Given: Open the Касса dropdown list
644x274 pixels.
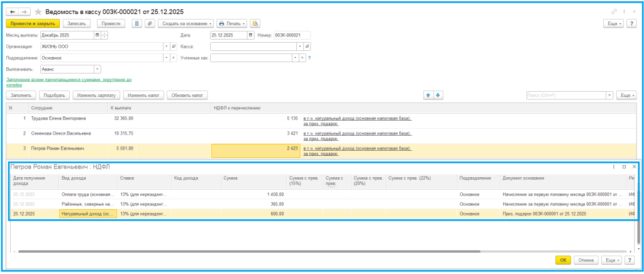Looking at the screenshot, I should click(x=299, y=47).
